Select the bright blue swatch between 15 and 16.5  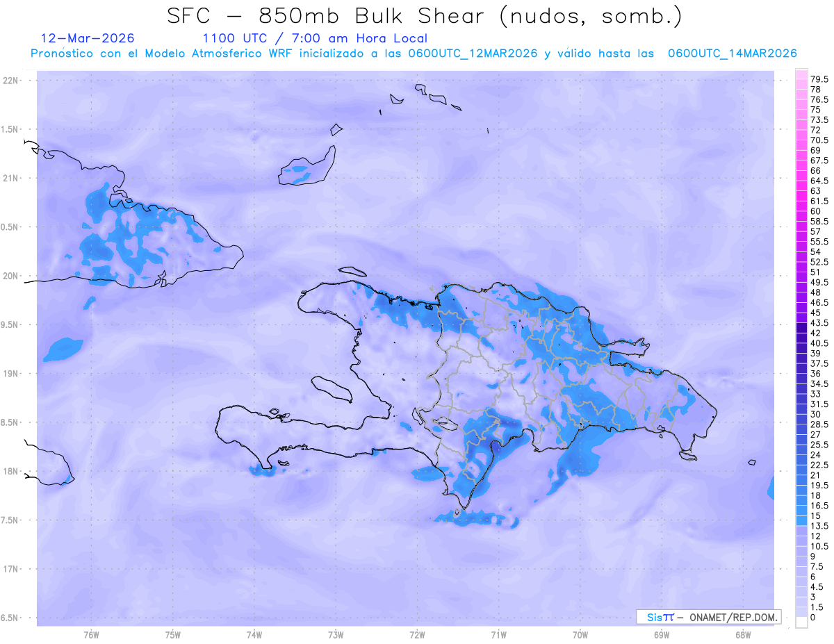[801, 511]
